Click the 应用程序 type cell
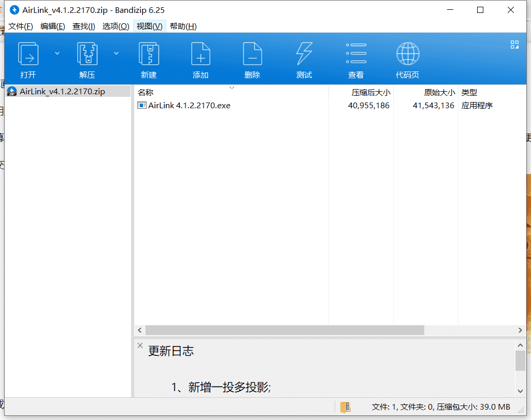 pos(477,106)
